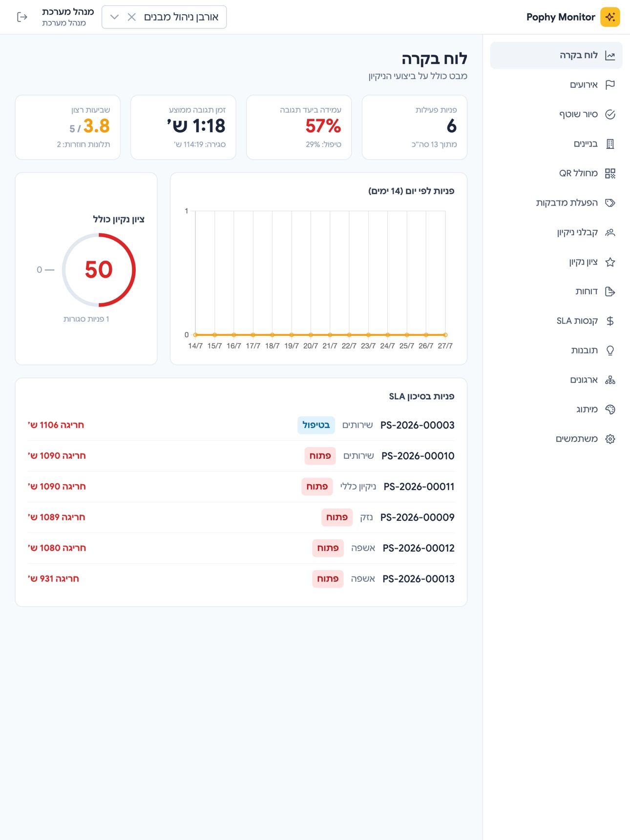
Task: Click the gear icon for משתמשים
Action: click(x=610, y=439)
